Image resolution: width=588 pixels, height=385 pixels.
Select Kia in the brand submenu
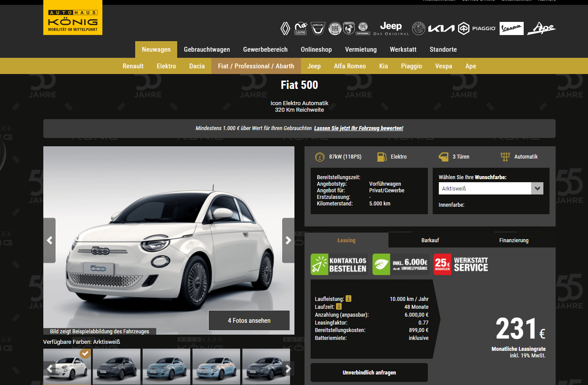pyautogui.click(x=384, y=66)
